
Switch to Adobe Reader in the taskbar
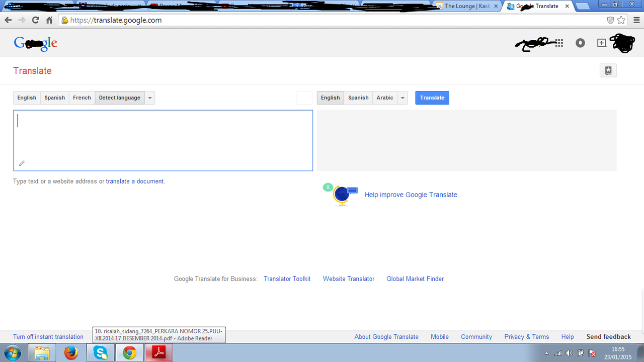159,353
